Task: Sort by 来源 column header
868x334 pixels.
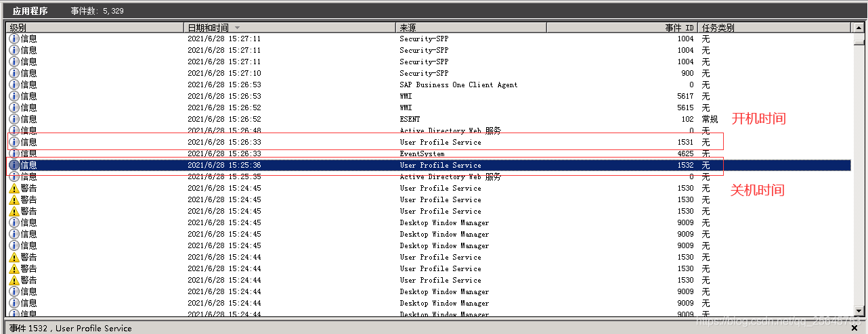Action: 471,28
